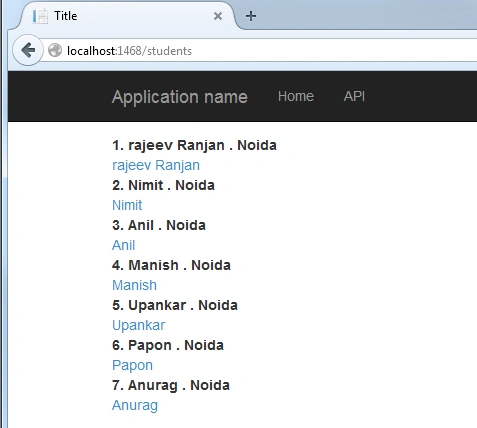The width and height of the screenshot is (477, 428).
Task: Click heading '3. Anil . Noida'
Action: [159, 225]
